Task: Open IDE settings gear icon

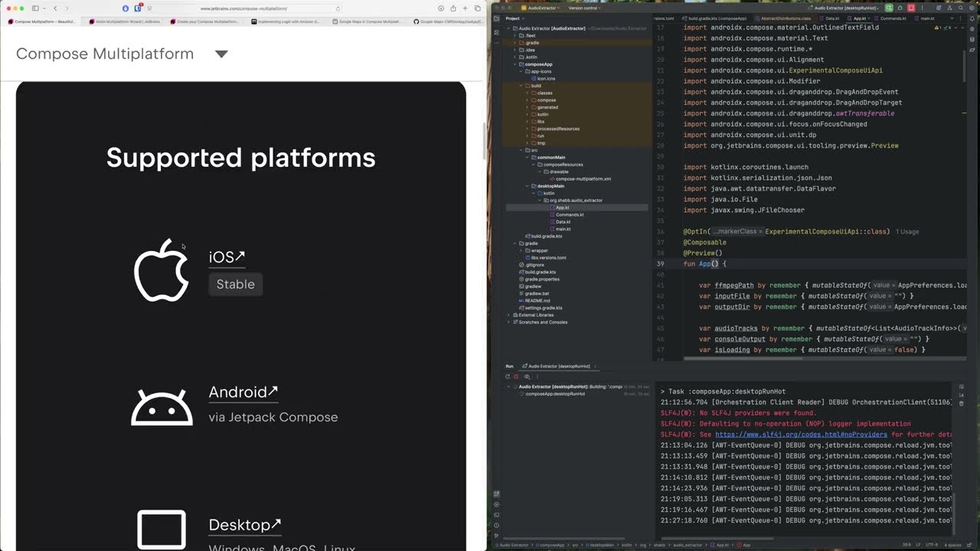Action: tap(971, 8)
